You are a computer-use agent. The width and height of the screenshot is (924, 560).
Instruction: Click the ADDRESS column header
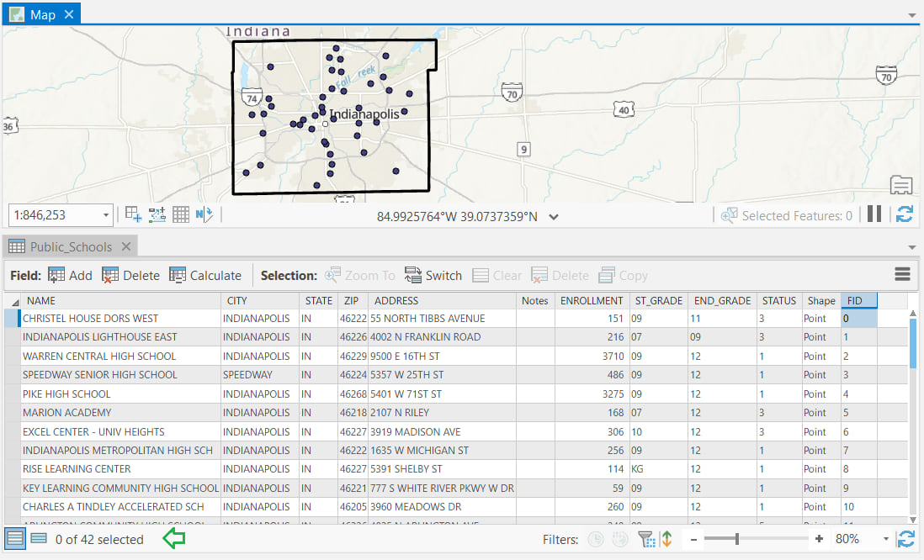[443, 301]
